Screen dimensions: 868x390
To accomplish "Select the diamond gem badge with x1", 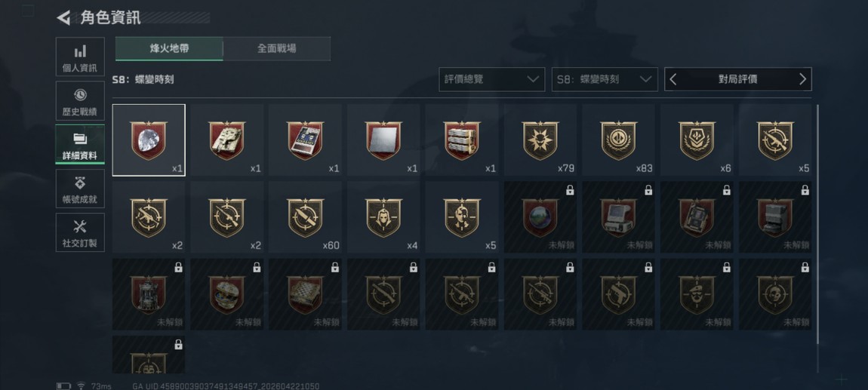I will coord(149,140).
